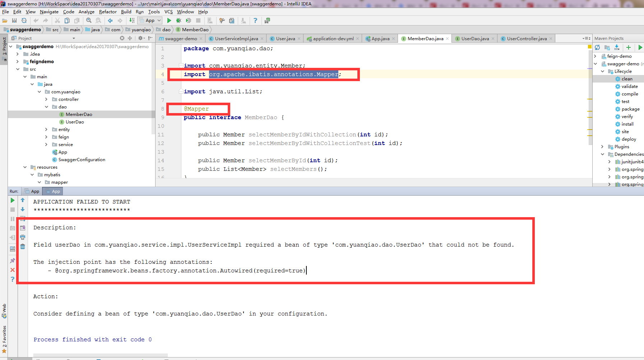
Task: Expand the .idea folder
Action: pyautogui.click(x=18, y=54)
